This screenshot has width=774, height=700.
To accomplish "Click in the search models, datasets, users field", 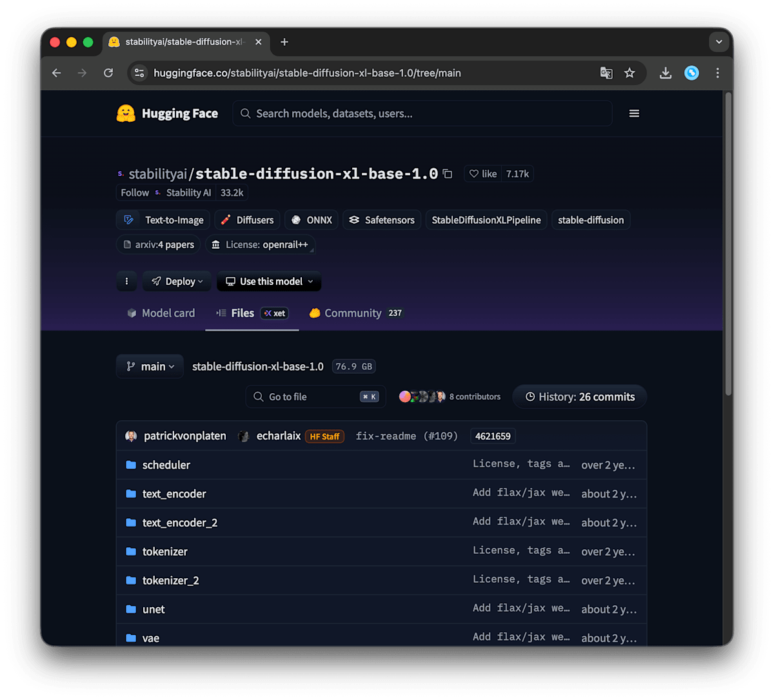I will tap(422, 113).
